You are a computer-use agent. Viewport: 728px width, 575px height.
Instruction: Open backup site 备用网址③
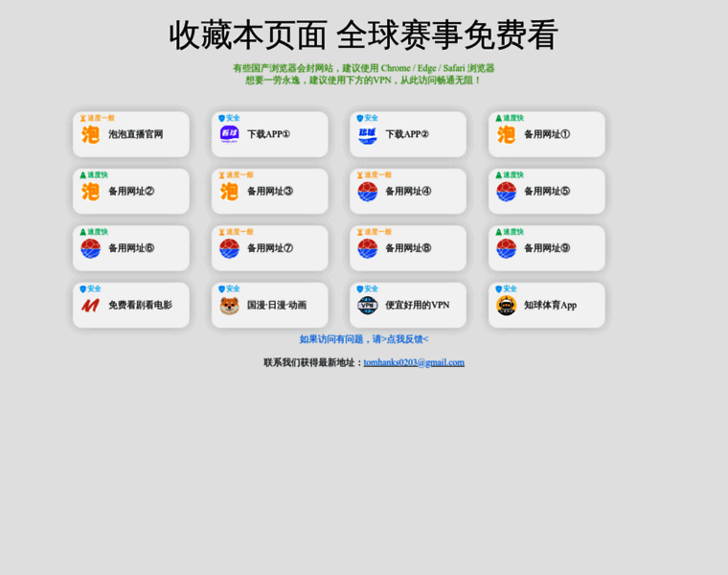click(270, 192)
